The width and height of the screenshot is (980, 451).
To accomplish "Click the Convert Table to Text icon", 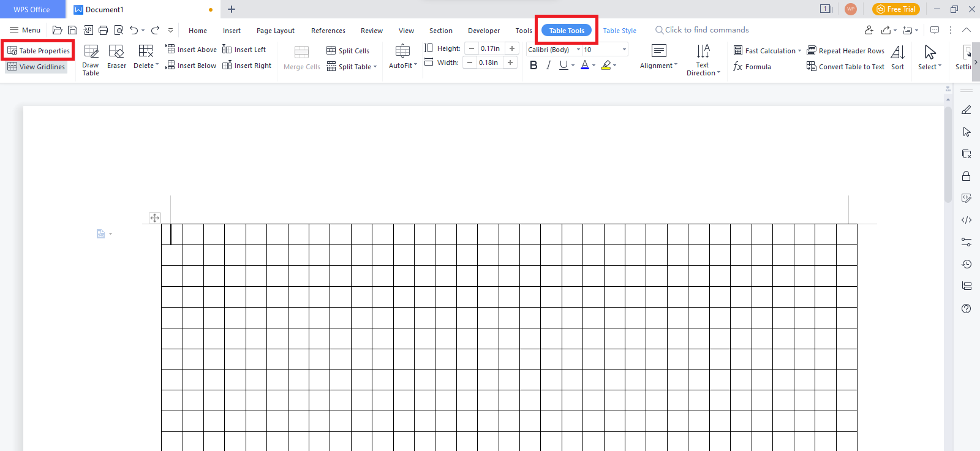I will point(812,67).
